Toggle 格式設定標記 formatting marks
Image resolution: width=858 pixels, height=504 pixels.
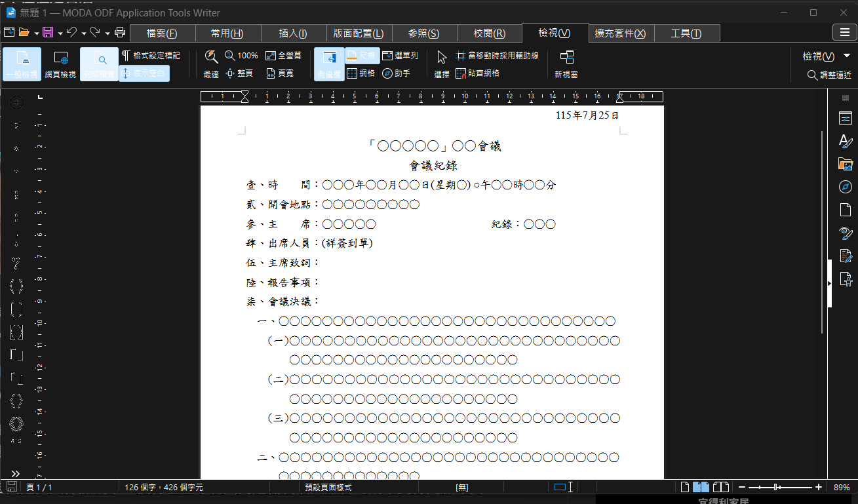(x=151, y=56)
